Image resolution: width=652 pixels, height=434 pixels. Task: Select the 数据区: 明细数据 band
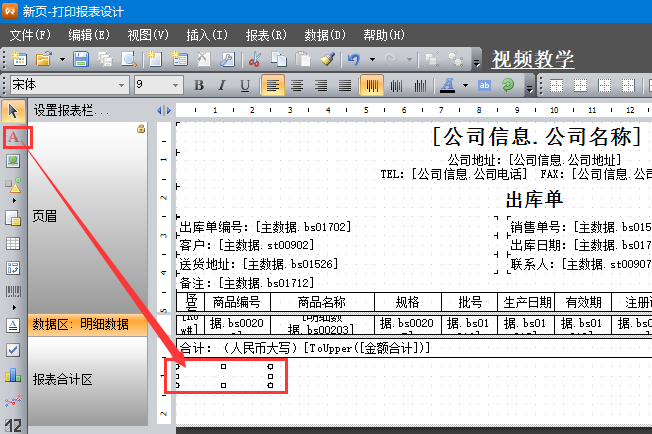tap(80, 324)
